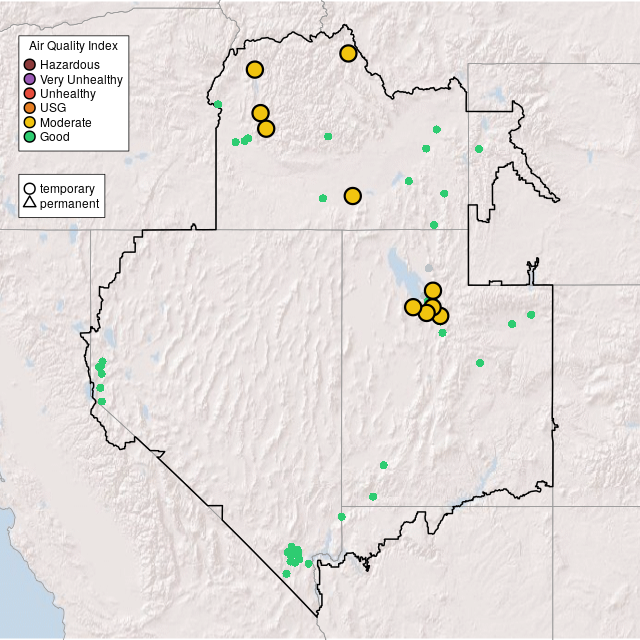Image resolution: width=640 pixels, height=640 pixels.
Task: Click the yellow marker in the far northwest
Action: pos(254,69)
